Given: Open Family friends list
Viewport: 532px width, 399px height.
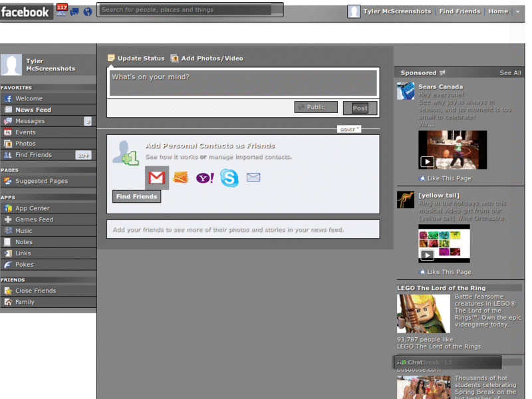Looking at the screenshot, I should pyautogui.click(x=49, y=302).
